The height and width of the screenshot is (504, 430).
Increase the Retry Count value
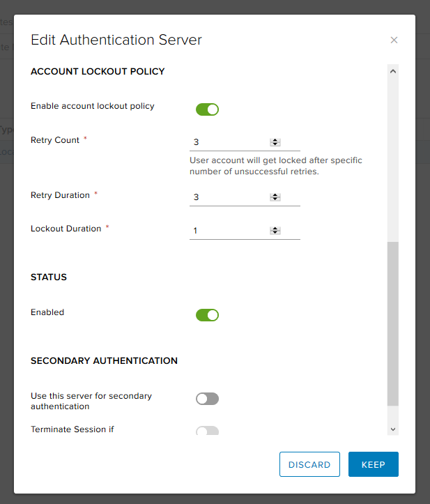coord(275,139)
